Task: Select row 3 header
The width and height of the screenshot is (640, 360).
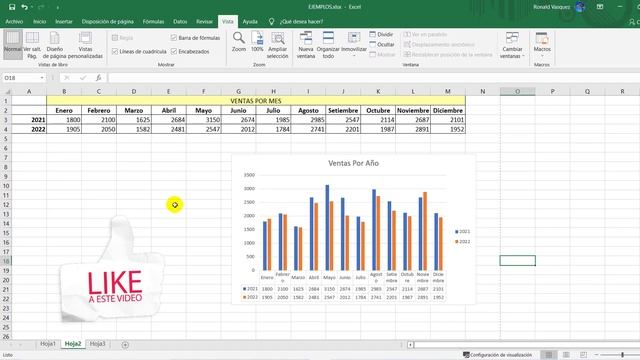Action: [6, 120]
